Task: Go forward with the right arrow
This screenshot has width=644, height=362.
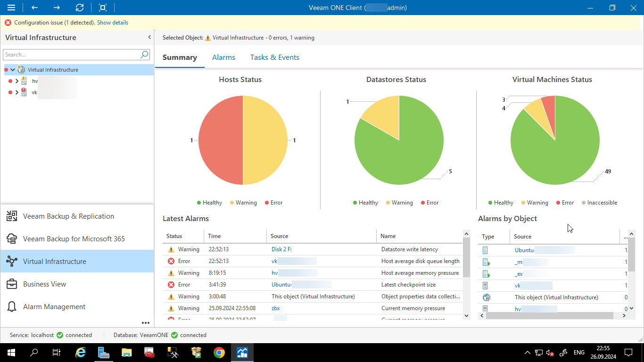Action: (57, 8)
